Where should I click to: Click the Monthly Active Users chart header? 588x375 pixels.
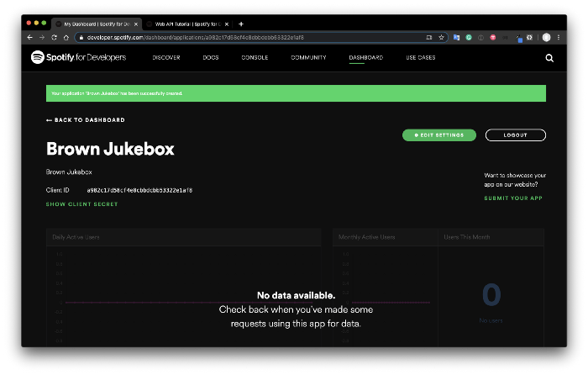385,237
